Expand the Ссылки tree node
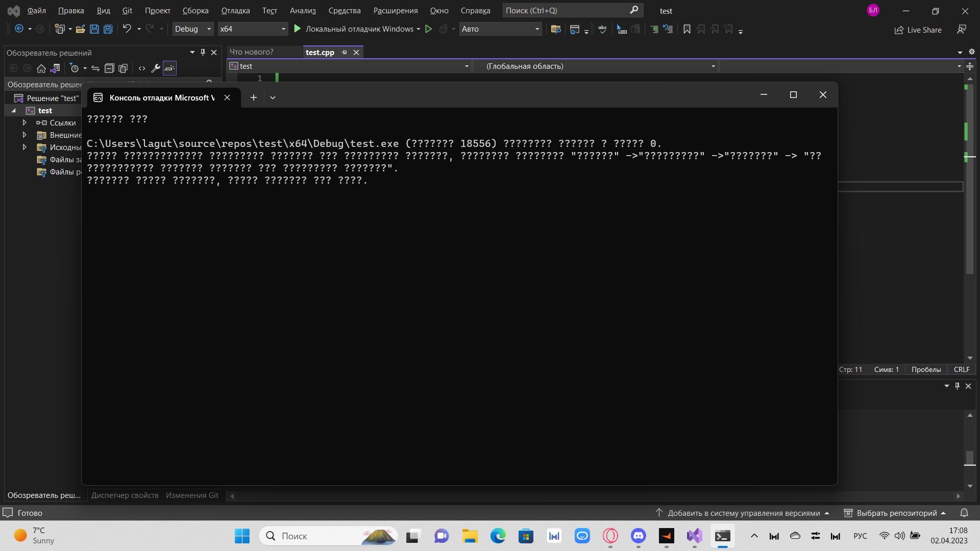The height and width of the screenshot is (551, 980). (24, 122)
